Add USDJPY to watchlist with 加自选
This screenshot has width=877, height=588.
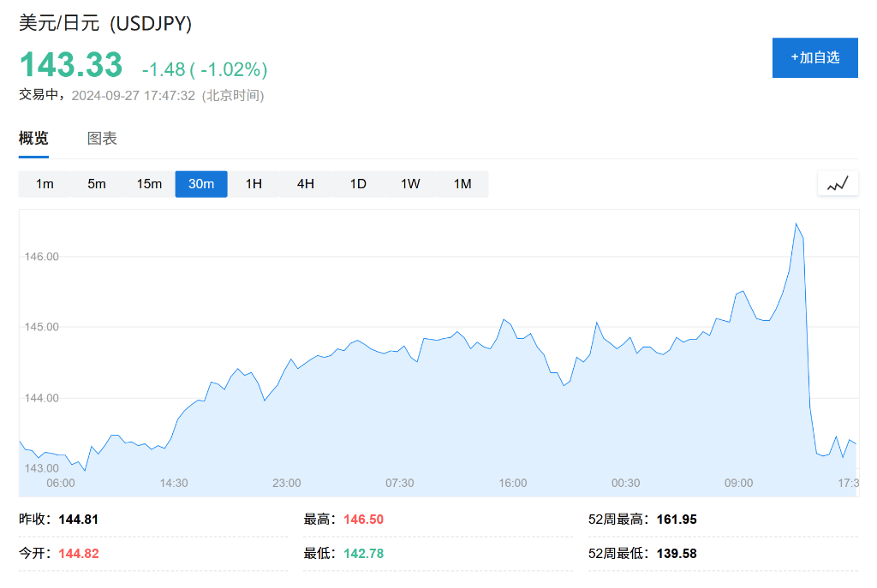[x=814, y=57]
